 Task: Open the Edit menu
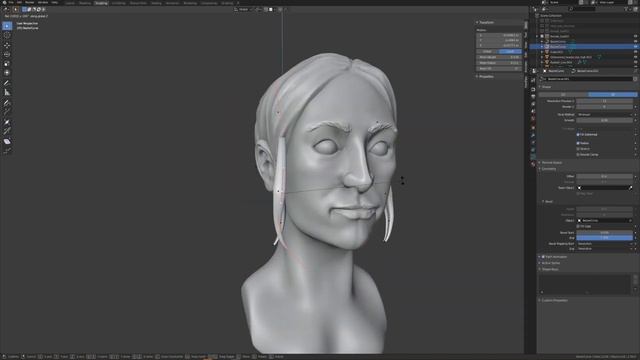(19, 2)
